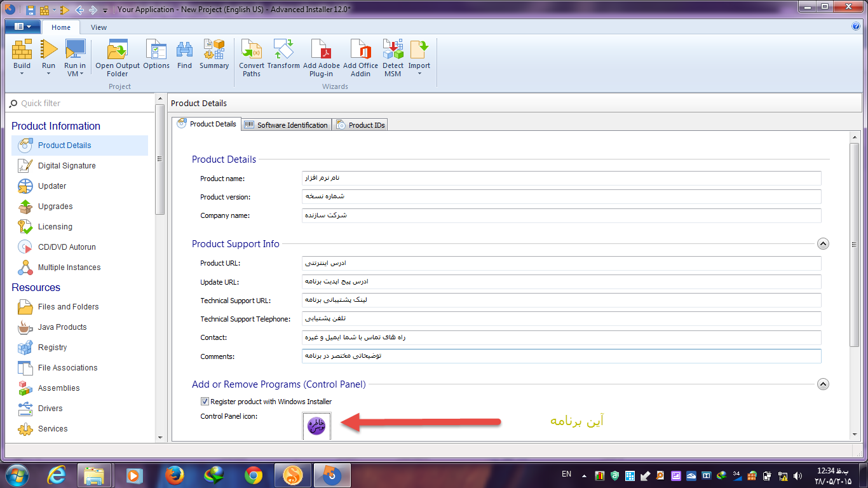Click the Contact input field
The image size is (868, 488).
[x=562, y=337]
